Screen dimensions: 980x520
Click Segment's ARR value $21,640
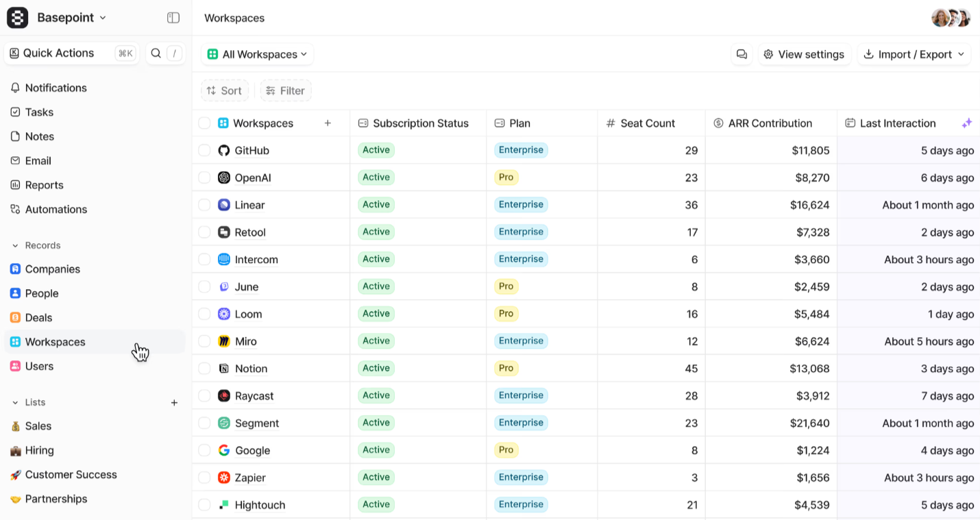809,423
